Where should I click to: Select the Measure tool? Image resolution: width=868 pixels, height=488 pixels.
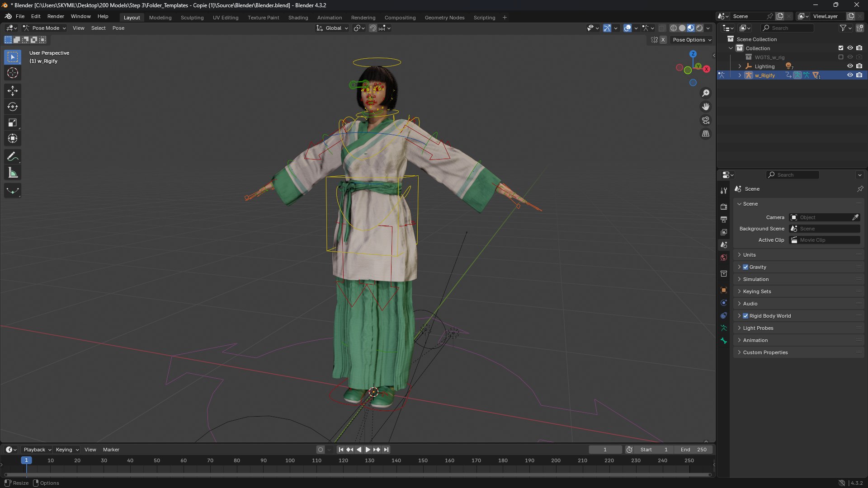(x=13, y=173)
